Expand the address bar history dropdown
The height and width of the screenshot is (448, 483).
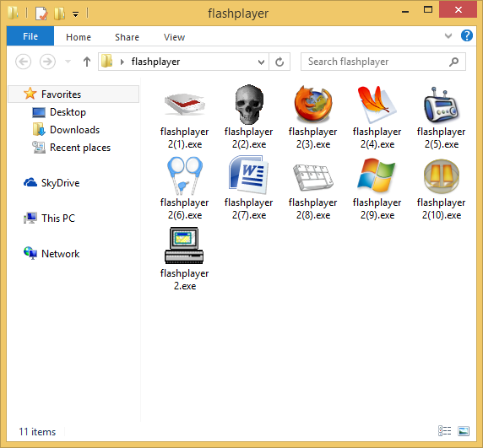click(261, 62)
